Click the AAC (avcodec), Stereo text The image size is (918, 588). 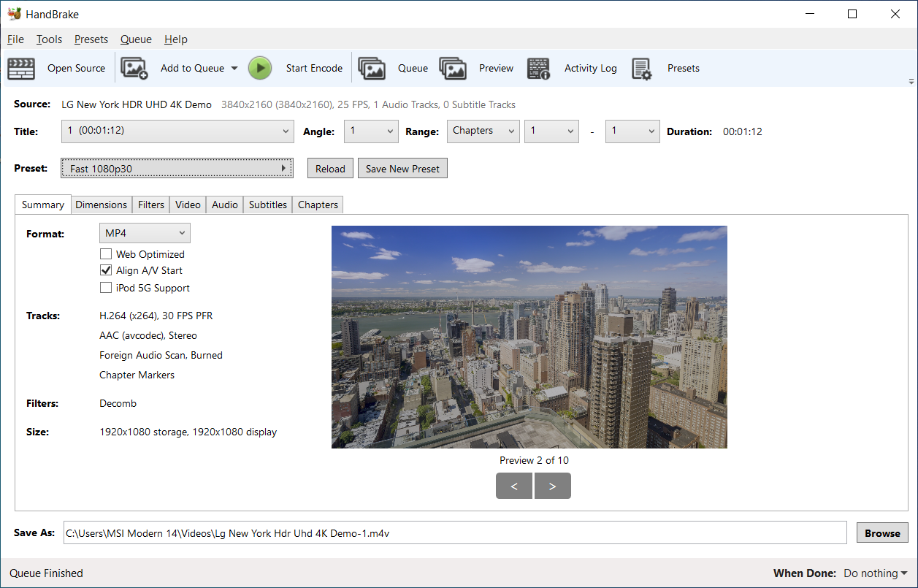148,335
